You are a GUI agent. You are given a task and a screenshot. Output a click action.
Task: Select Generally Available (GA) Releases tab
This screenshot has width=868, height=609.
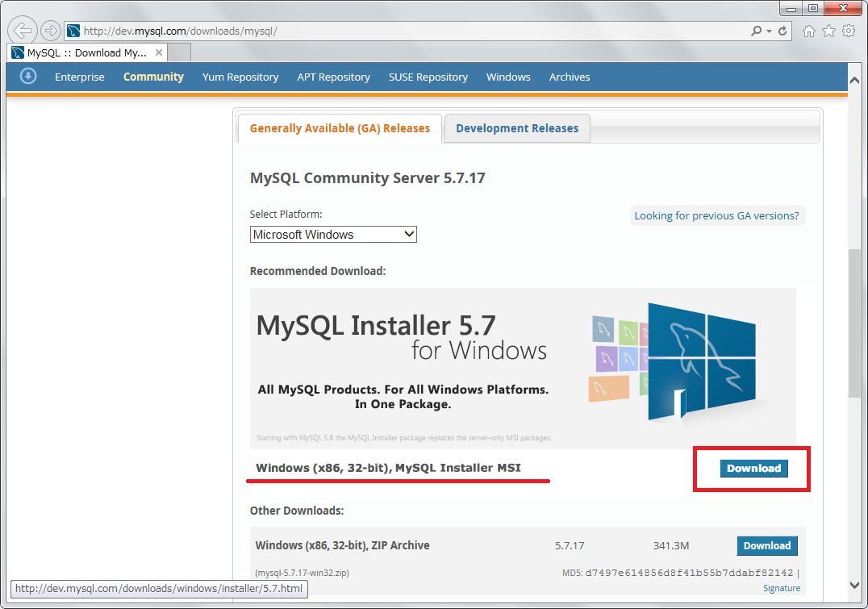point(340,128)
